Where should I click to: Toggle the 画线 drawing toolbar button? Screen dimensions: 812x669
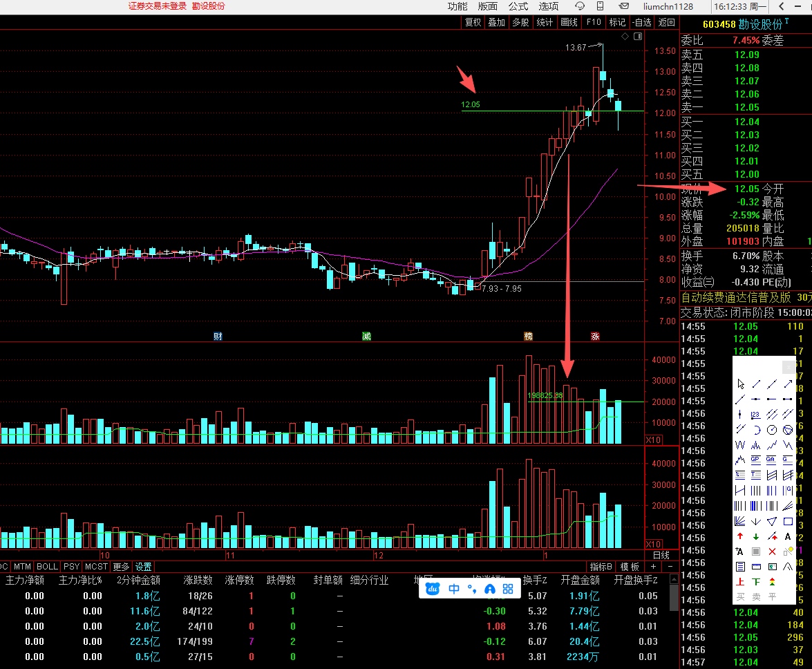pos(569,22)
